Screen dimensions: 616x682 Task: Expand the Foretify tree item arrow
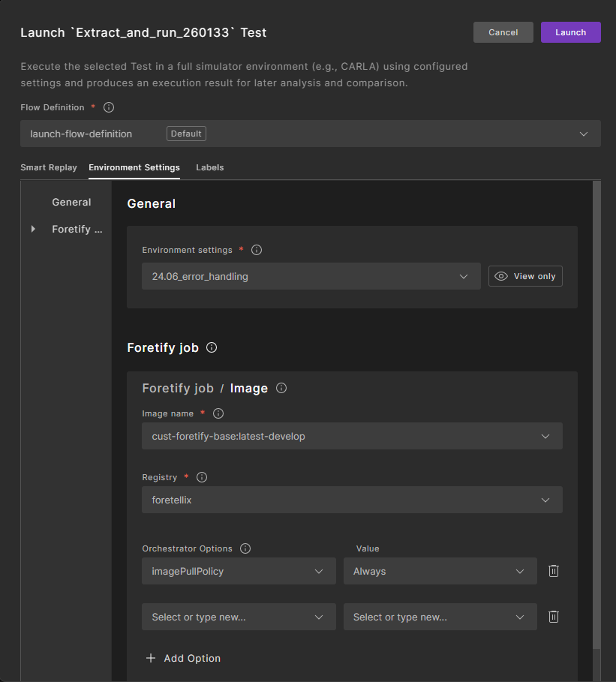(x=33, y=229)
